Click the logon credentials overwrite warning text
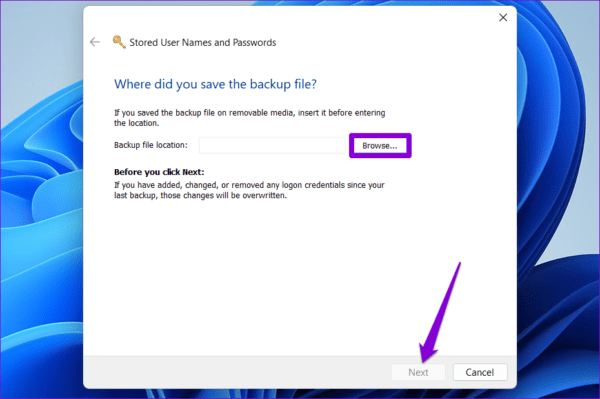Image resolution: width=600 pixels, height=399 pixels. [x=249, y=190]
